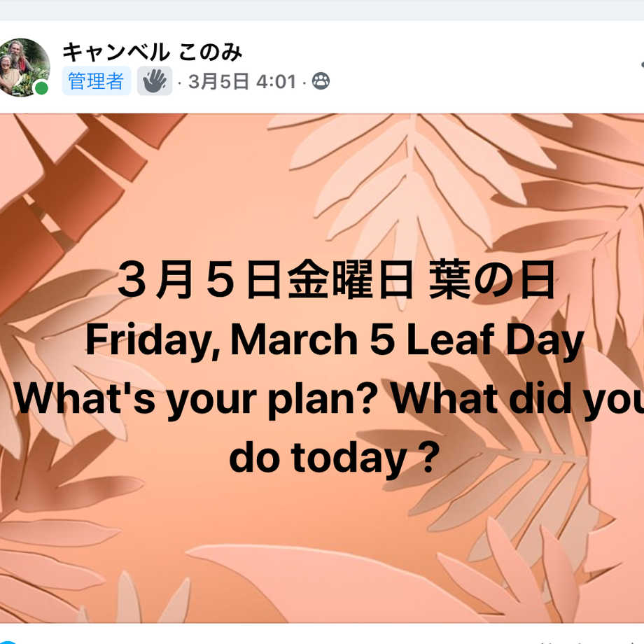Open the post options menu dots

(641, 64)
